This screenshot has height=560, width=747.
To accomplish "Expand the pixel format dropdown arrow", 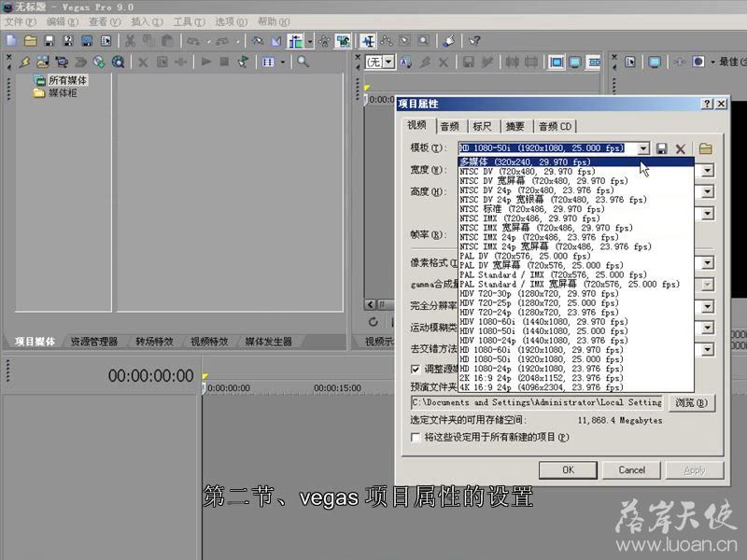I will tap(708, 263).
